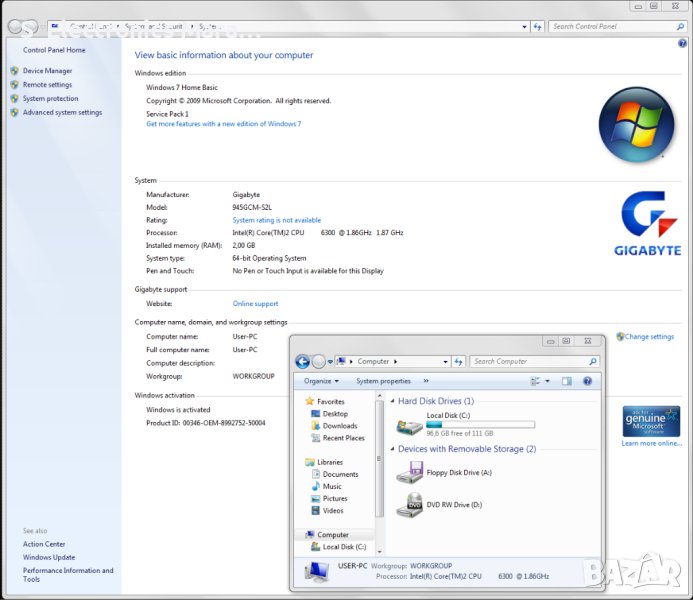The height and width of the screenshot is (600, 693).
Task: Click the refresh icon beside the Computer address bar
Action: pos(459,361)
